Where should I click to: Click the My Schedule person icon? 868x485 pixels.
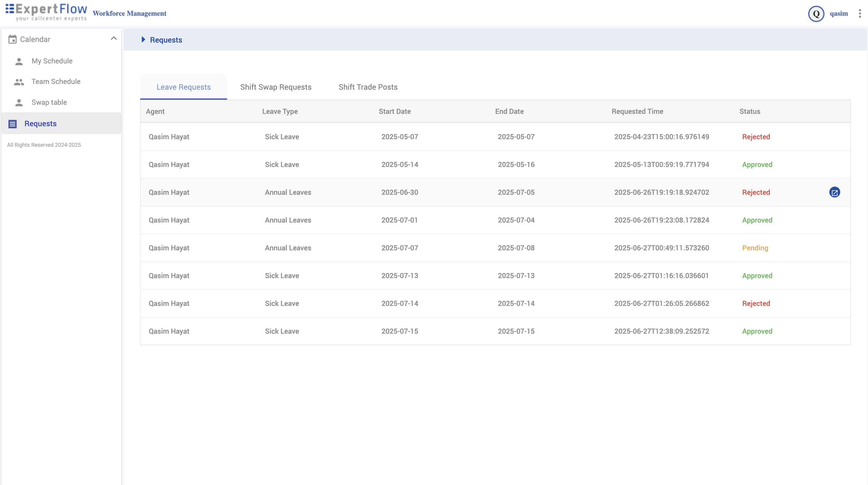click(x=19, y=61)
